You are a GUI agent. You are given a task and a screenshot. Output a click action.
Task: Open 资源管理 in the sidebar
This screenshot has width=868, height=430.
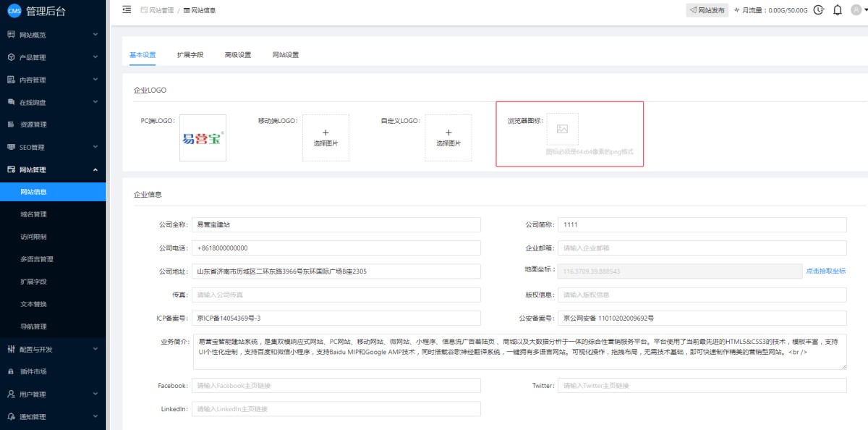pos(33,125)
